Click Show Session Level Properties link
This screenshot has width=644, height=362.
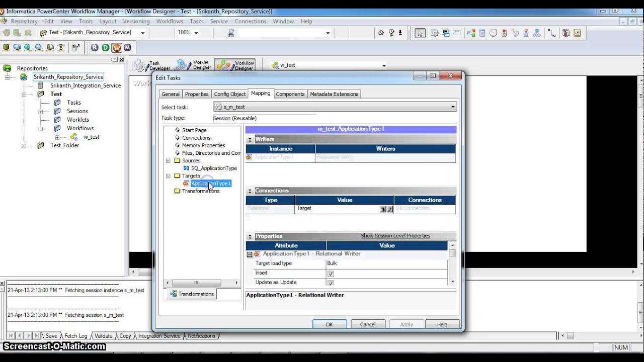point(395,236)
